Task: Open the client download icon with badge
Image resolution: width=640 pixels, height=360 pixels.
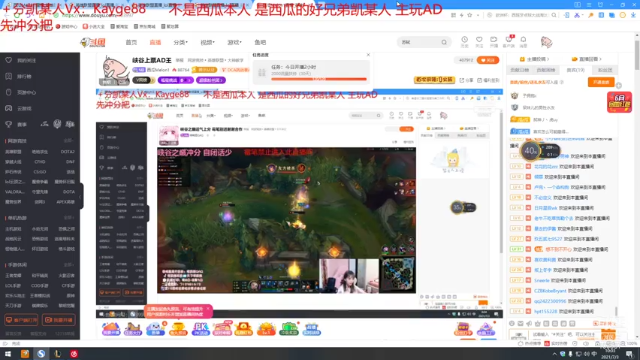Action: tap(509, 41)
